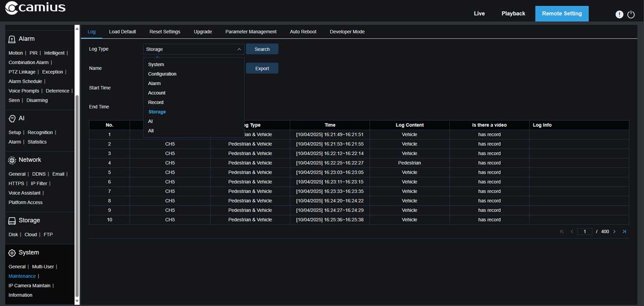Open Platform Access settings
Image resolution: width=644 pixels, height=306 pixels.
tap(25, 202)
